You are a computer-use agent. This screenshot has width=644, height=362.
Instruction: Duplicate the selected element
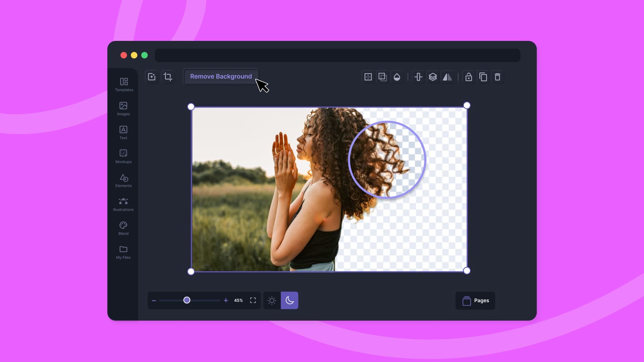click(x=483, y=77)
